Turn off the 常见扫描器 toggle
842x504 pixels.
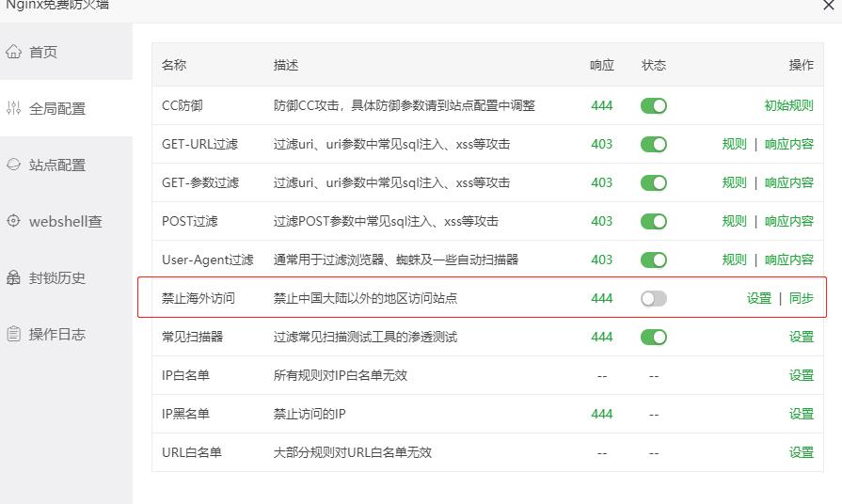[653, 337]
